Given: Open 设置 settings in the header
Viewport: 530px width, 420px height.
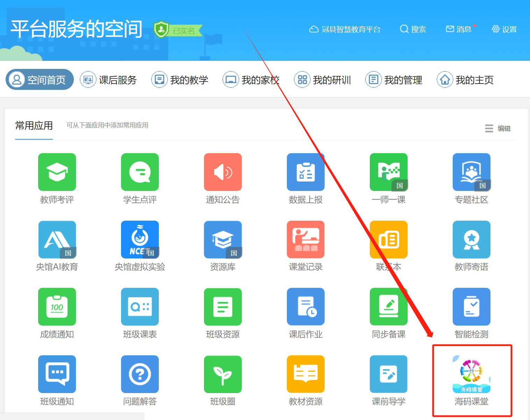Looking at the screenshot, I should (x=504, y=29).
